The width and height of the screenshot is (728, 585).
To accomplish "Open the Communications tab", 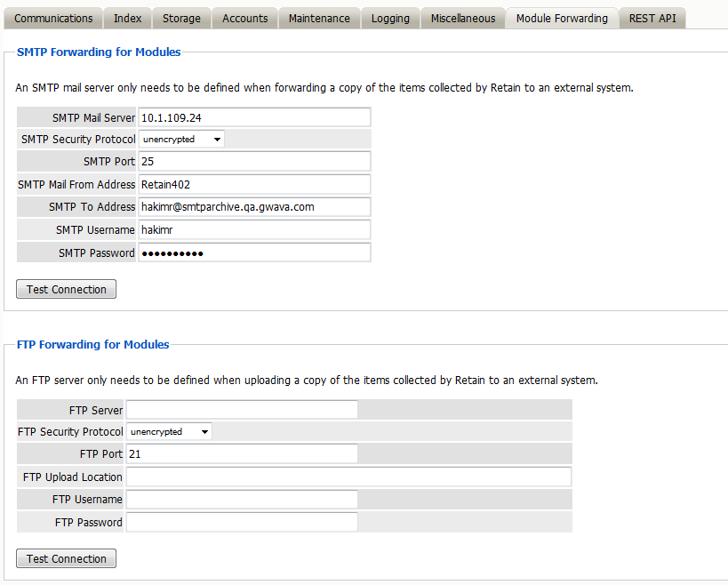I will (x=53, y=18).
